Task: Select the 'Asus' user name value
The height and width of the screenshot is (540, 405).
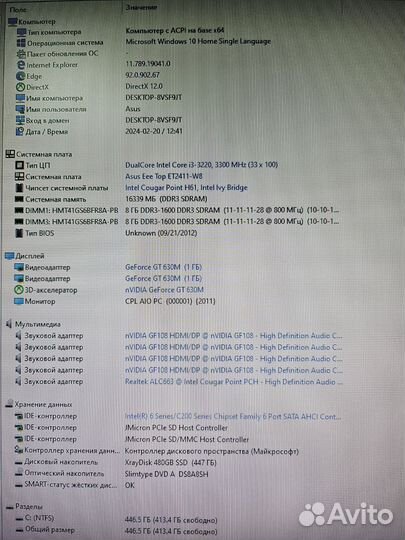Action: click(133, 109)
